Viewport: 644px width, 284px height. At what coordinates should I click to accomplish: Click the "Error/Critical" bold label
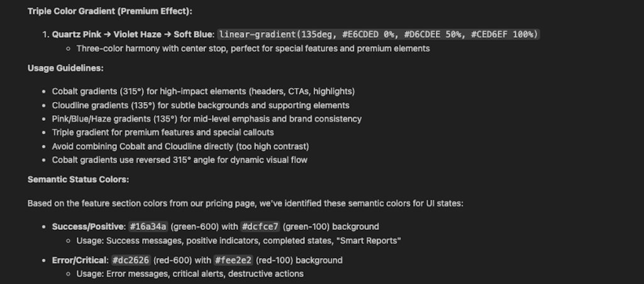79,260
